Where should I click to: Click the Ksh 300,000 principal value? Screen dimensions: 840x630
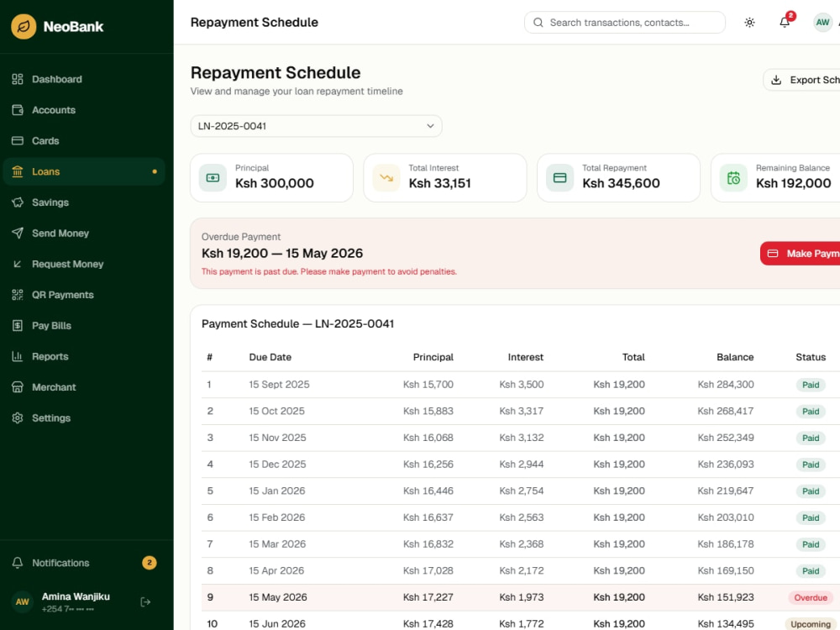tap(275, 183)
